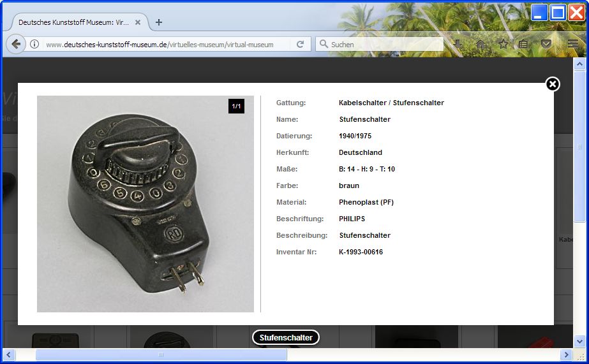
Task: Save page to Pocket icon
Action: 546,44
